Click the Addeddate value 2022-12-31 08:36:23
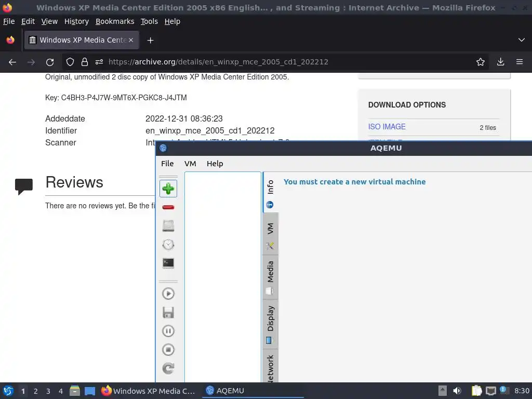532x399 pixels. click(x=184, y=119)
